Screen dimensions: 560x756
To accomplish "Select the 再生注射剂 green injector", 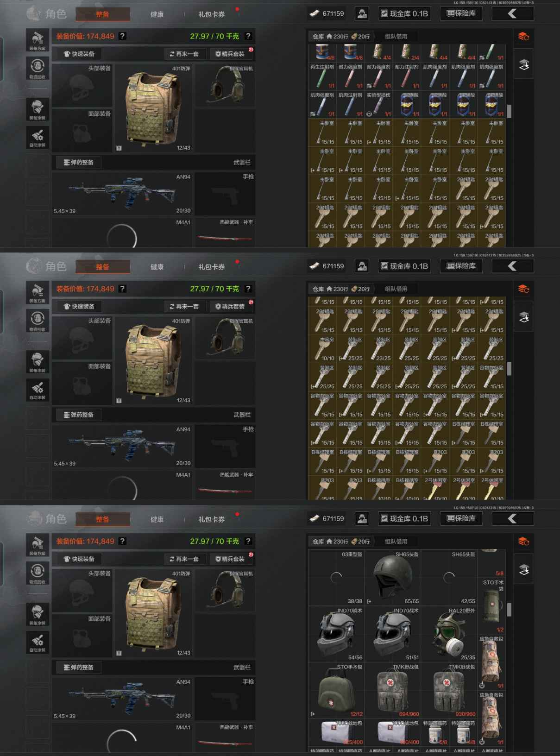I will click(322, 76).
